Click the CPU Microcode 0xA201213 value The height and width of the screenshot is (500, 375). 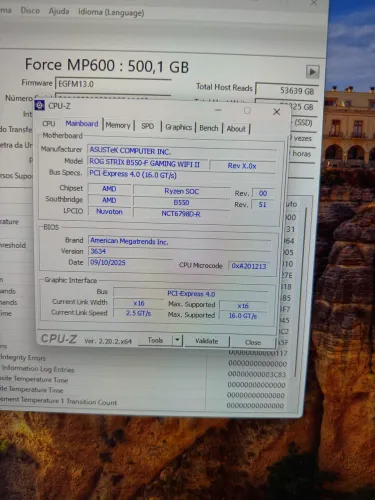pyautogui.click(x=249, y=266)
